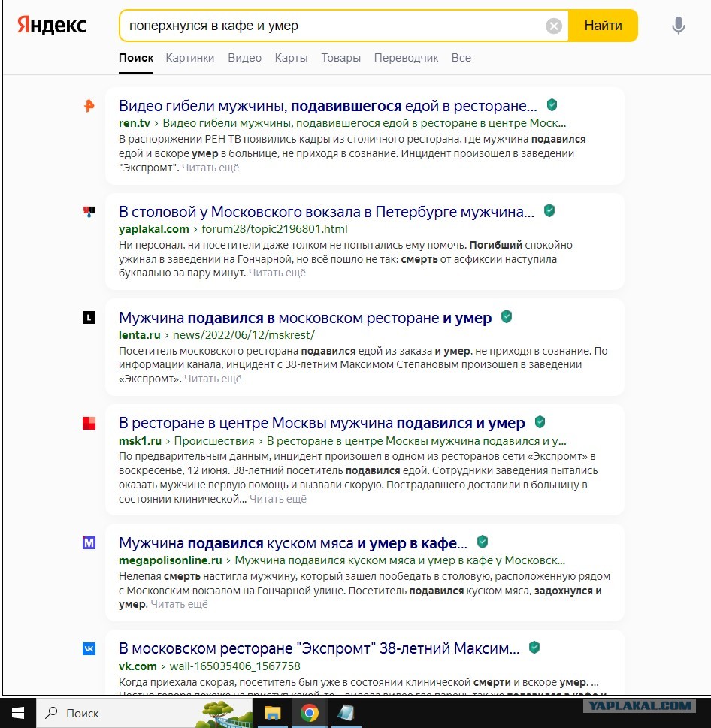
Task: Click the Windows taskbar Поиск box
Action: (x=144, y=713)
